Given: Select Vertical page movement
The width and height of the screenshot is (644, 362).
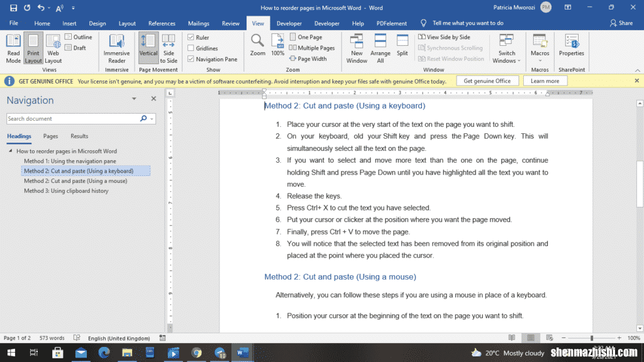Looking at the screenshot, I should [x=148, y=48].
